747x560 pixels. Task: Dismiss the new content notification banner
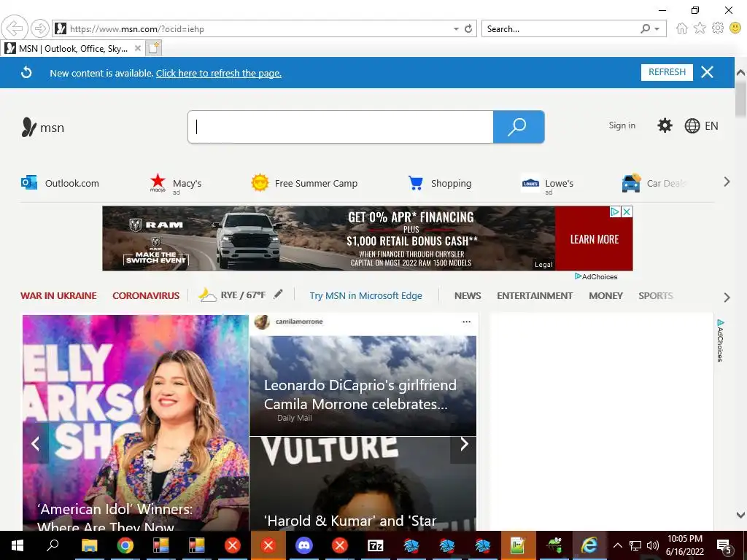coord(708,72)
